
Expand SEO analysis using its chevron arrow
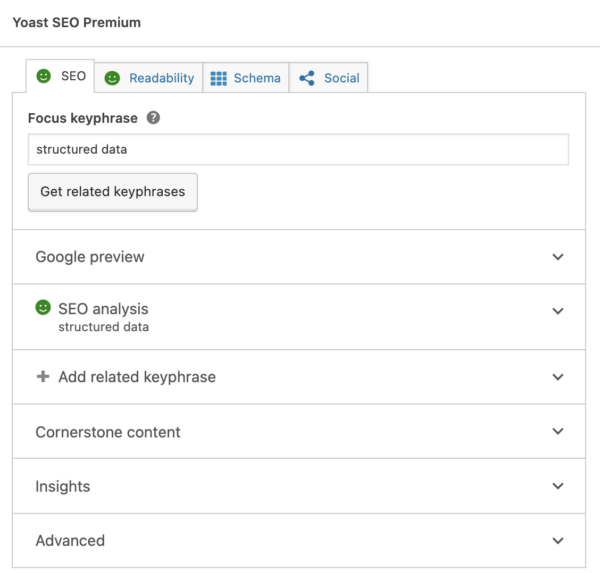tap(558, 311)
